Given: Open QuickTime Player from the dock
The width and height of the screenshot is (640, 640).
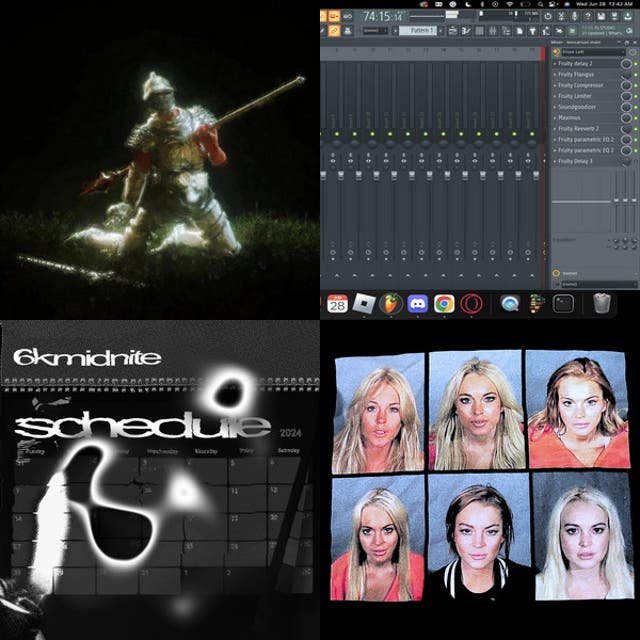Looking at the screenshot, I should coord(510,304).
